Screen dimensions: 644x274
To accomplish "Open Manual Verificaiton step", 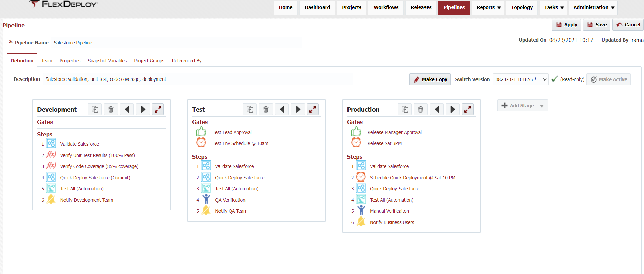I will 389,211.
